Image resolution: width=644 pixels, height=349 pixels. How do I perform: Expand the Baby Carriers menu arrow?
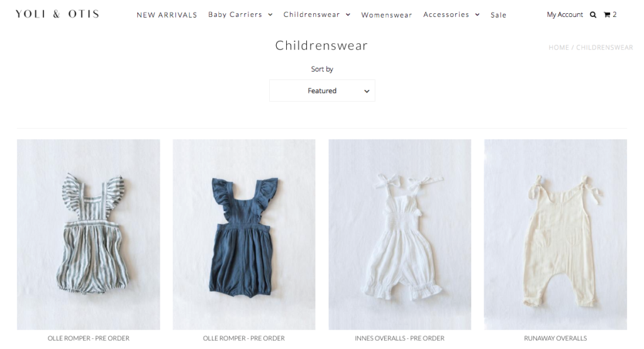[x=270, y=15]
